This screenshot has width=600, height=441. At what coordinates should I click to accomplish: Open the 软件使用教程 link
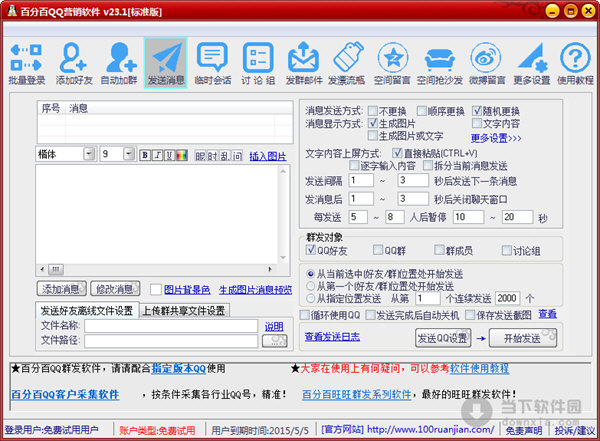(479, 368)
